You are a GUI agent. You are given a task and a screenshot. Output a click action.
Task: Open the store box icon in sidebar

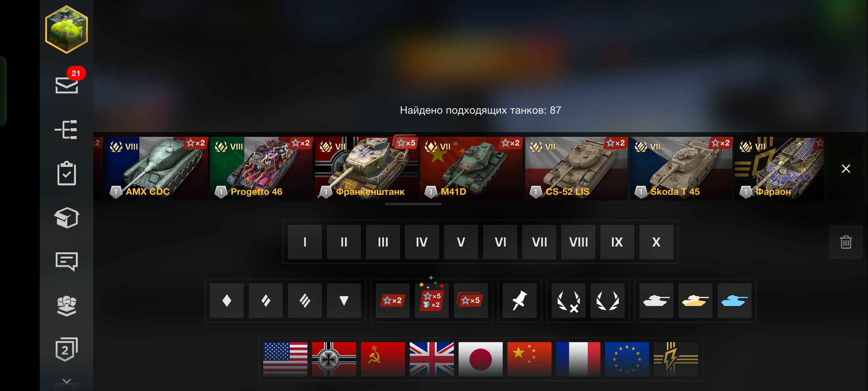click(67, 218)
